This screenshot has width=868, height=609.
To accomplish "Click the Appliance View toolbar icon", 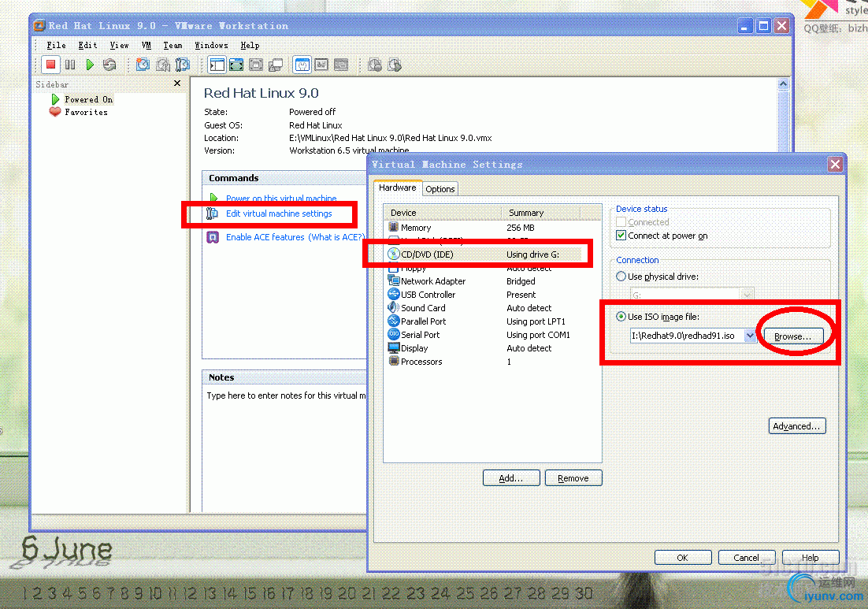I will (x=321, y=65).
